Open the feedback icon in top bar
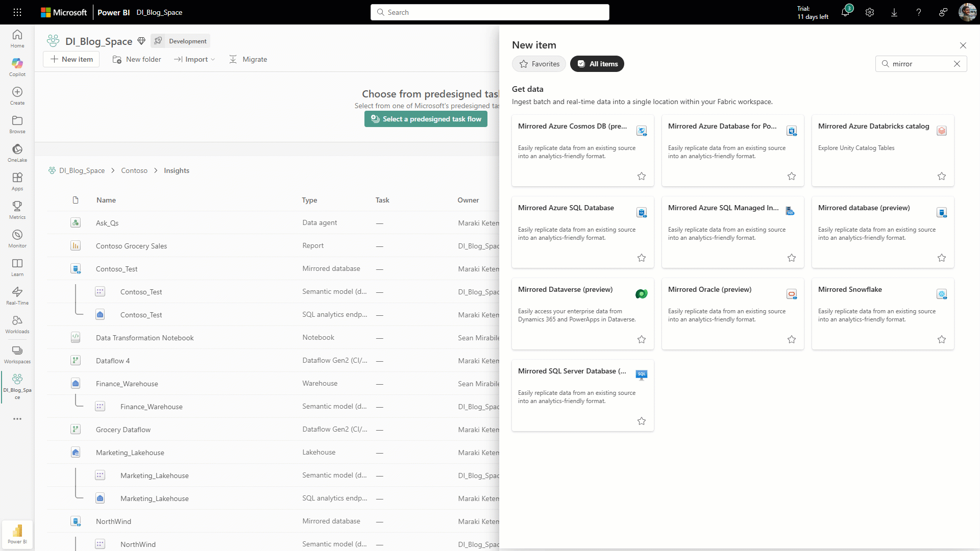Viewport: 980px width, 551px height. tap(943, 12)
